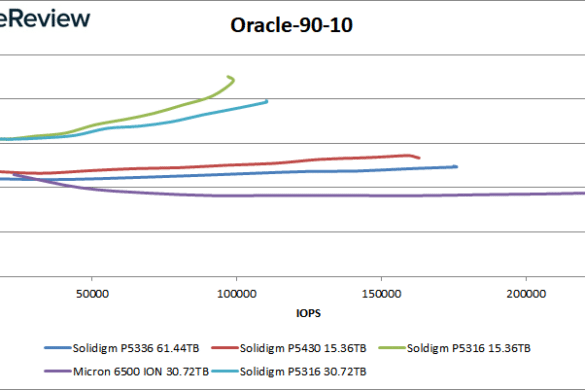
Task: Click red legend line for P5430
Action: (x=225, y=348)
